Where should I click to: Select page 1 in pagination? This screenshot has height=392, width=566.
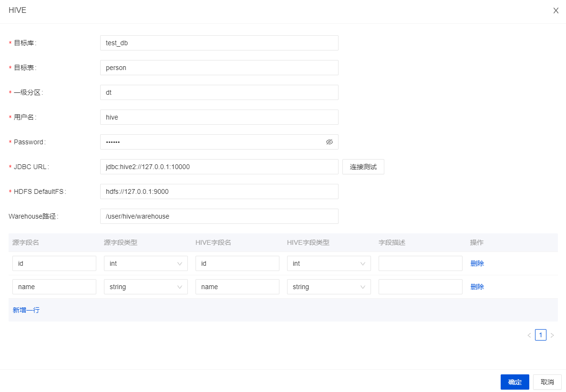click(x=540, y=335)
